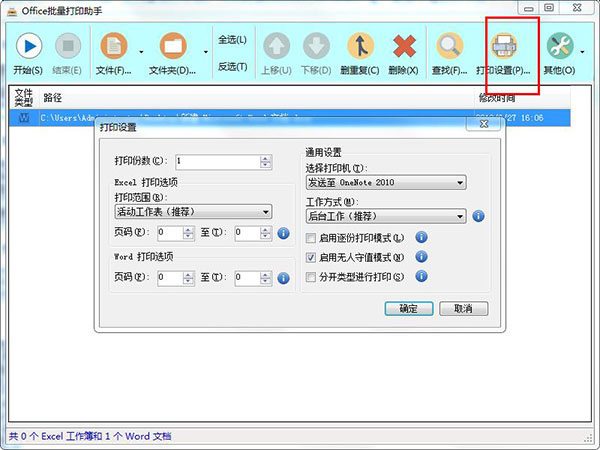Image resolution: width=600 pixels, height=450 pixels.
Task: Click the End (结束) stop icon
Action: click(x=68, y=46)
